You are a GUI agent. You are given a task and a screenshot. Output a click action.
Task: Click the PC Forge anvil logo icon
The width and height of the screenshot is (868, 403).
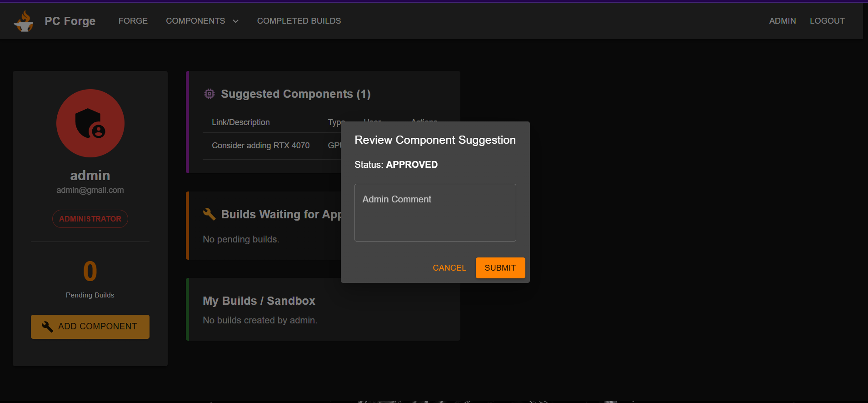(x=24, y=21)
